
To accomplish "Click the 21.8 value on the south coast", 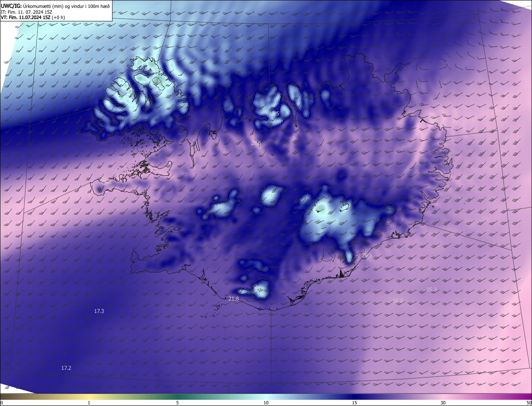I will [x=234, y=299].
